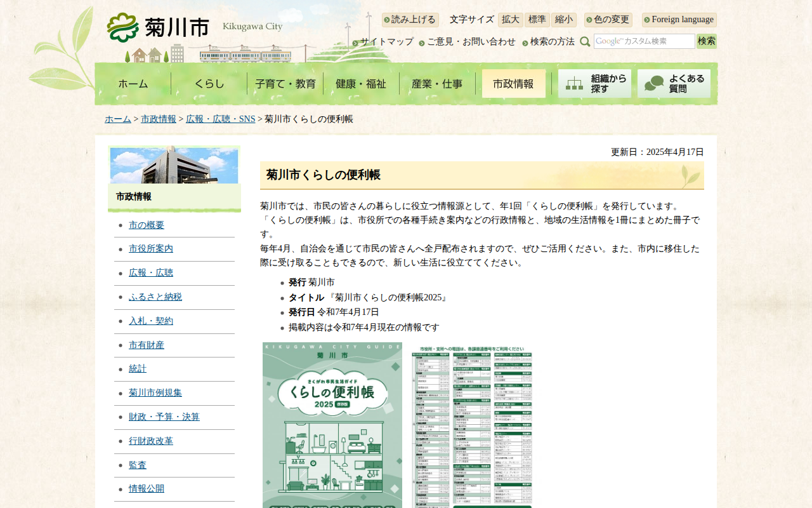
Task: Open くらし navigation tab
Action: [209, 84]
